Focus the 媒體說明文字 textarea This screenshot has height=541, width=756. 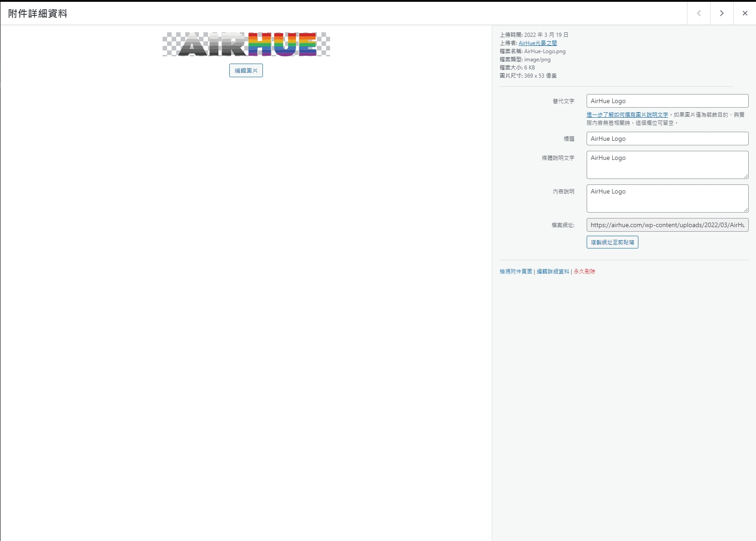coord(667,165)
